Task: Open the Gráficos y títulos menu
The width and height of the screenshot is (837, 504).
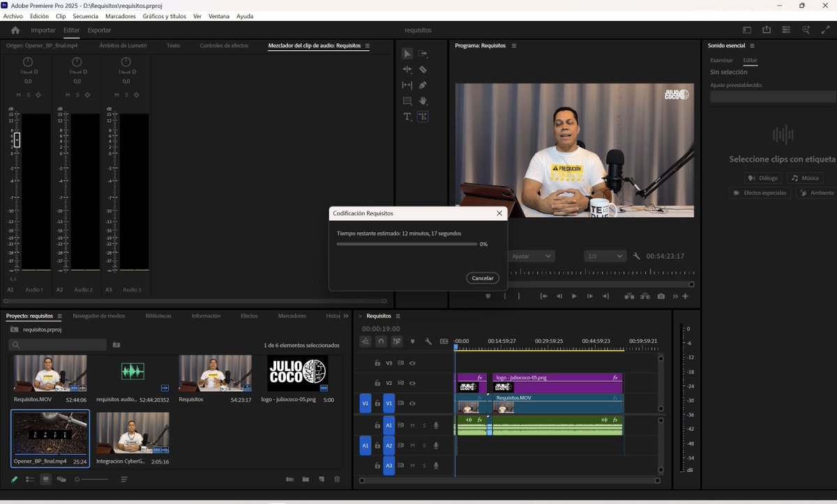Action: (x=165, y=16)
